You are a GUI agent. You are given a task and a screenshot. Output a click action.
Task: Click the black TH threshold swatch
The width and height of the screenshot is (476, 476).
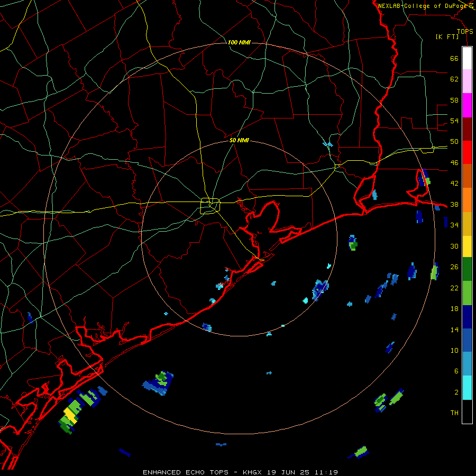(x=467, y=411)
